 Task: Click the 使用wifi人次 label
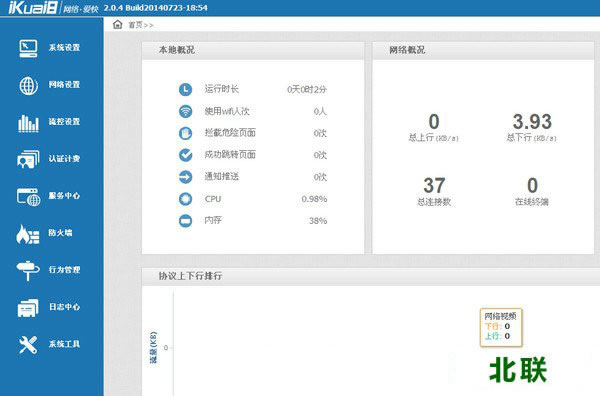point(227,111)
